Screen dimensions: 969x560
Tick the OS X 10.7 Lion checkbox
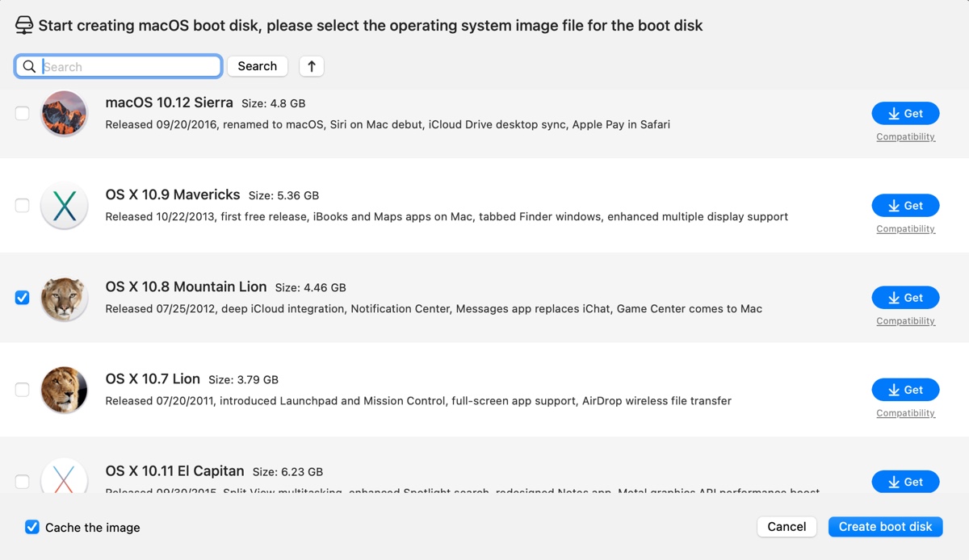[x=23, y=390]
